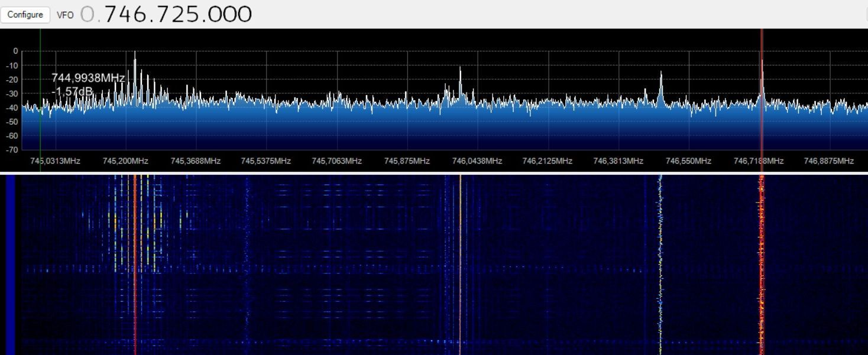Click the 746,8875MHz frequency axis label
Viewport: 868px width, 355px height.
(x=829, y=161)
